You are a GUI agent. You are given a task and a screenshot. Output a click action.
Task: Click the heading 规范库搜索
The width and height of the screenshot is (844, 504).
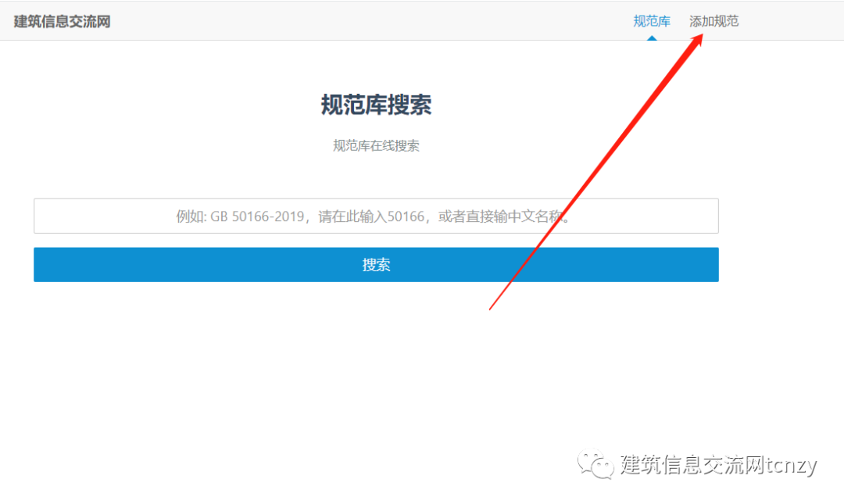pos(376,105)
